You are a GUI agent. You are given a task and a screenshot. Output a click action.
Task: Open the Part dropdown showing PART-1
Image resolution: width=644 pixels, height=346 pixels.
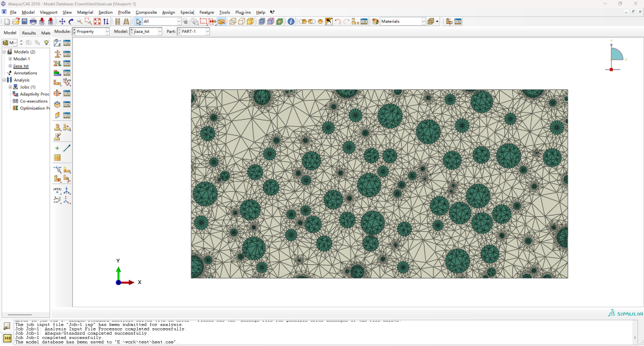pyautogui.click(x=193, y=32)
